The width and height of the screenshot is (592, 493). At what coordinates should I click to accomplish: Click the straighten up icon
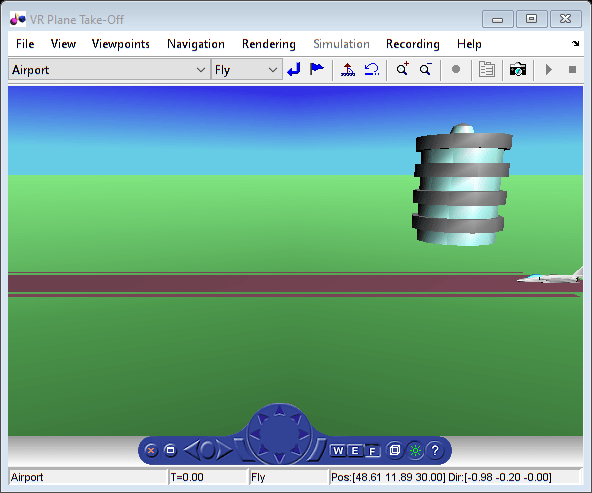[x=348, y=69]
